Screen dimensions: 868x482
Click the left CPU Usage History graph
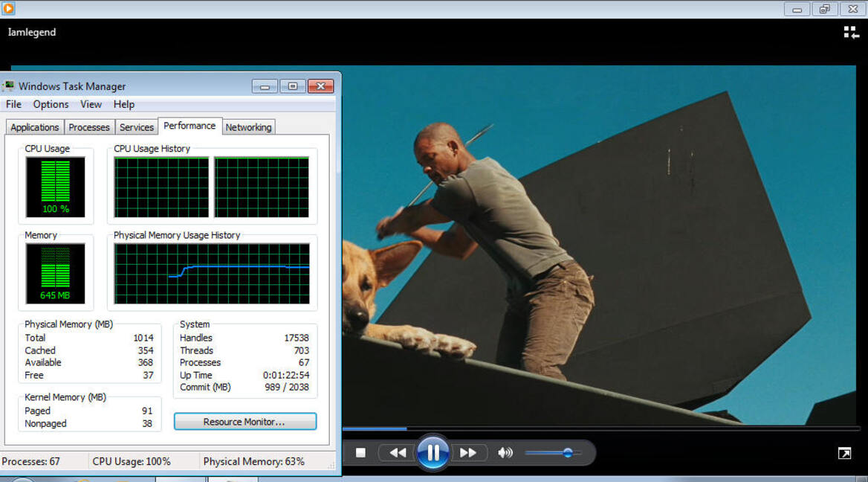pos(161,187)
